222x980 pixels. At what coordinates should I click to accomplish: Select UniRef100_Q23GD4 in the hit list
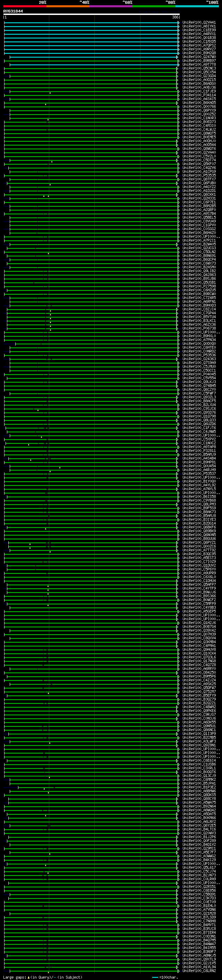pyautogui.click(x=199, y=76)
